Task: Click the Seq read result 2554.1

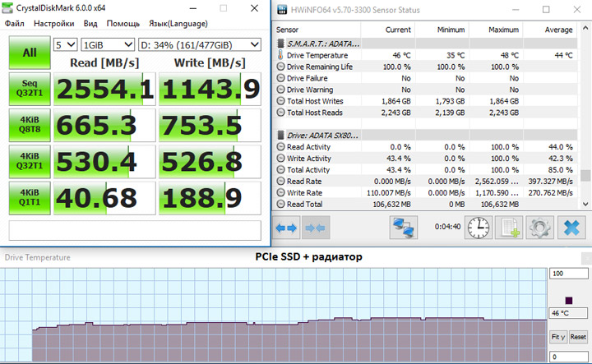Action: tap(104, 89)
